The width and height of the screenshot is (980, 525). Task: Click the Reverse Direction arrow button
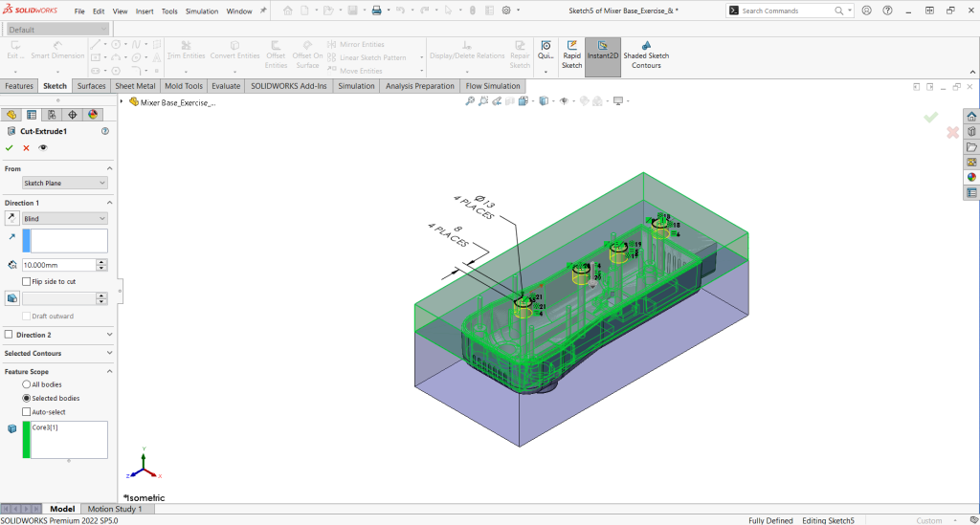click(x=11, y=219)
